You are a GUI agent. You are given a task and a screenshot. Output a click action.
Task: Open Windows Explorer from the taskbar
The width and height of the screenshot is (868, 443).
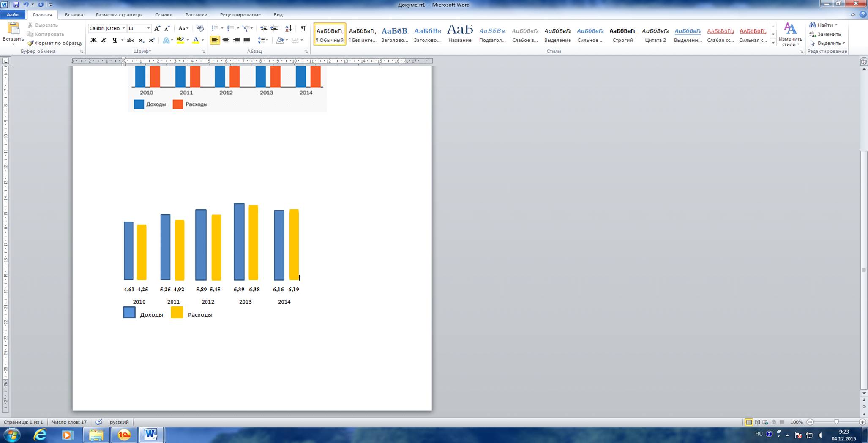pyautogui.click(x=96, y=435)
